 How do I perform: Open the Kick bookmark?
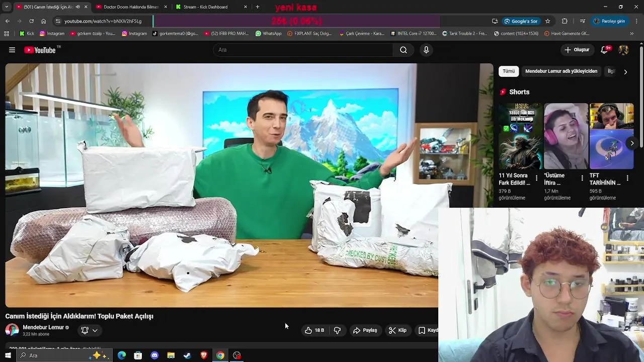click(x=27, y=34)
